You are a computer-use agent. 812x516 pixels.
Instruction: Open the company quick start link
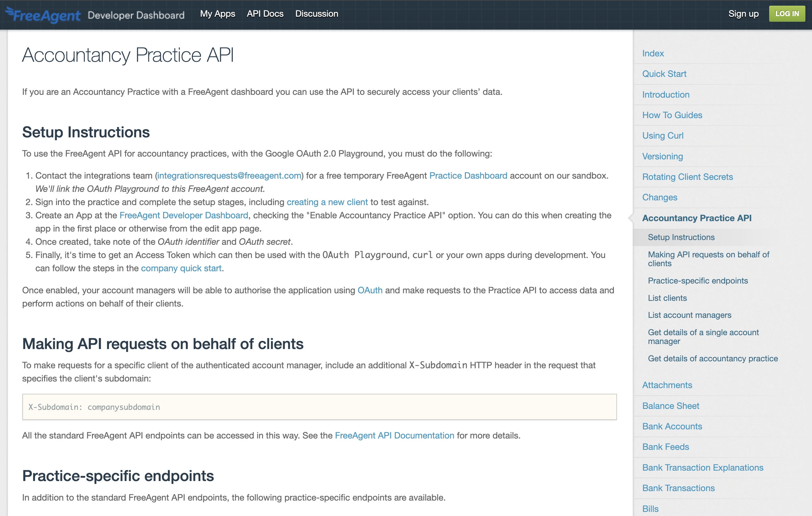point(181,268)
